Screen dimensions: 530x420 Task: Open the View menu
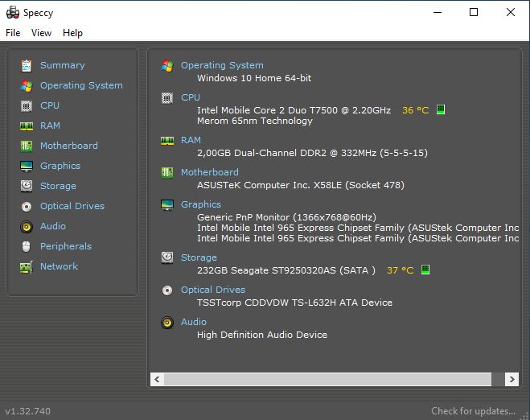pos(41,33)
